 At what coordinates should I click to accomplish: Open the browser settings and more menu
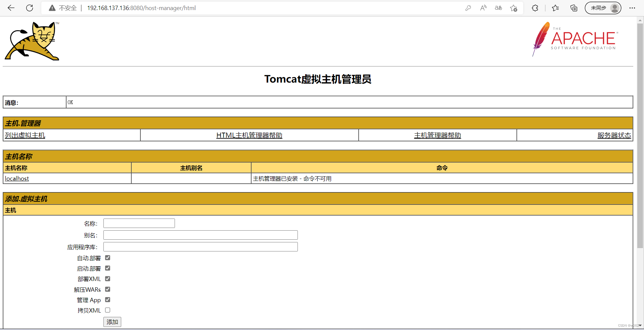click(x=632, y=8)
